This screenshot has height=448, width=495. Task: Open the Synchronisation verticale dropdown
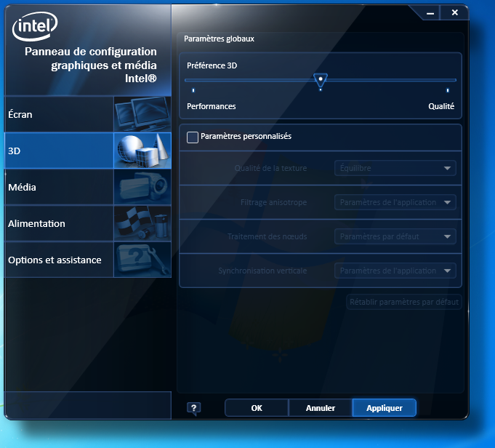[x=395, y=271]
